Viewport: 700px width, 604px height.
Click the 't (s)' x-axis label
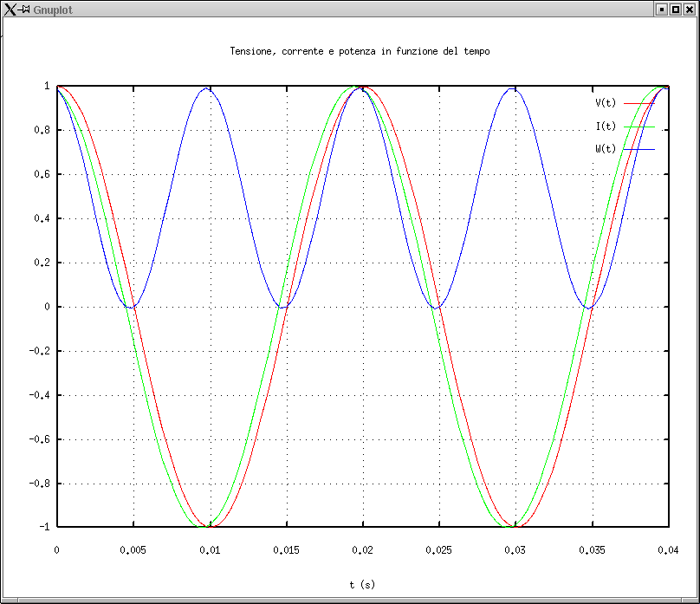tap(362, 585)
